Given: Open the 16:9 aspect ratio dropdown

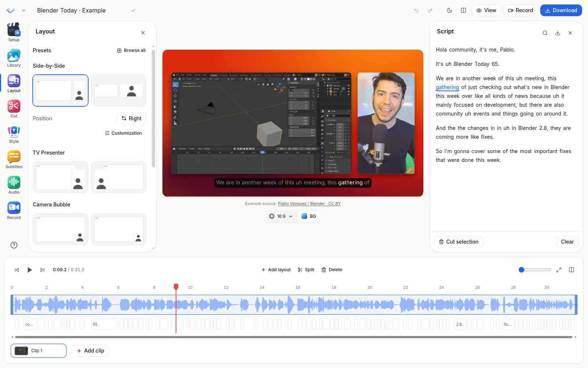Looking at the screenshot, I should [281, 216].
